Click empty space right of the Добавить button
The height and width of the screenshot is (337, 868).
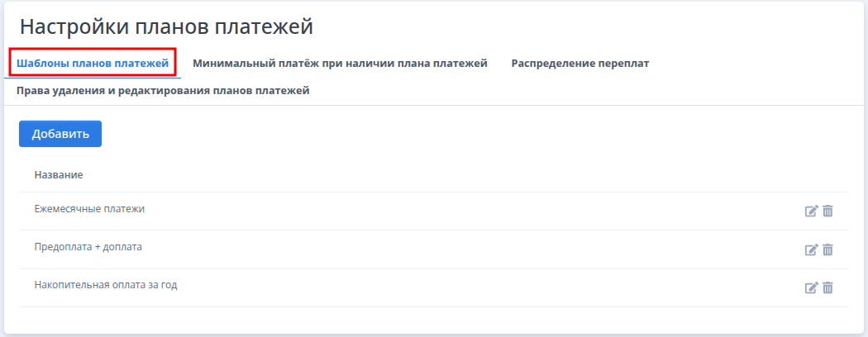[x=413, y=134]
